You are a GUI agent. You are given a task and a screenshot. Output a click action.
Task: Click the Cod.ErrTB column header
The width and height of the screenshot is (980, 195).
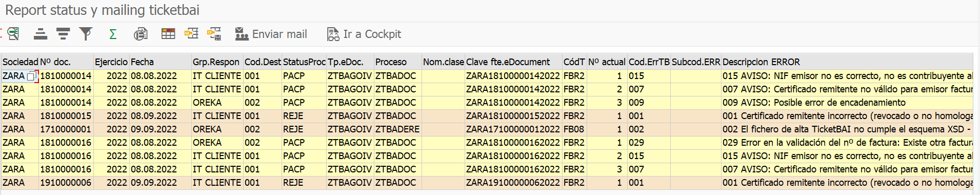click(649, 62)
